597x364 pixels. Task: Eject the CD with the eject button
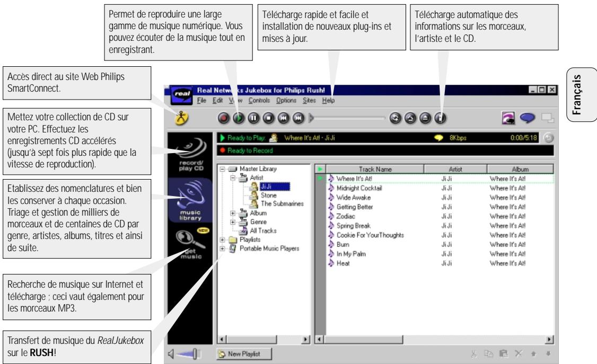point(425,118)
